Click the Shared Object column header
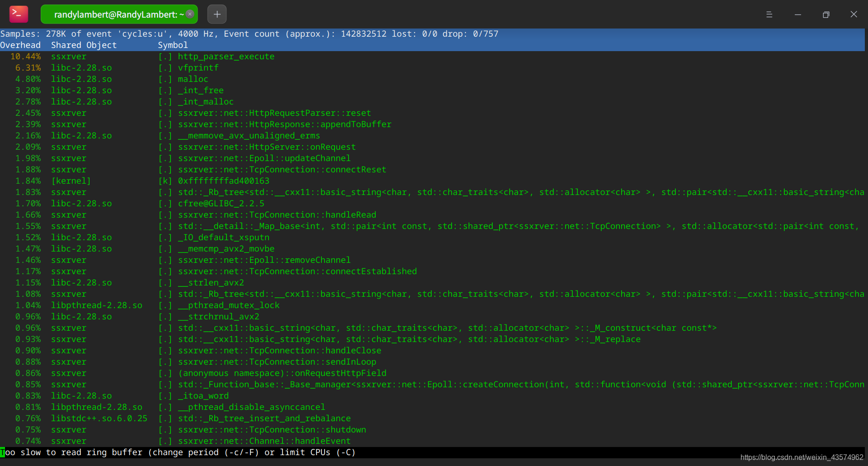 pyautogui.click(x=84, y=45)
